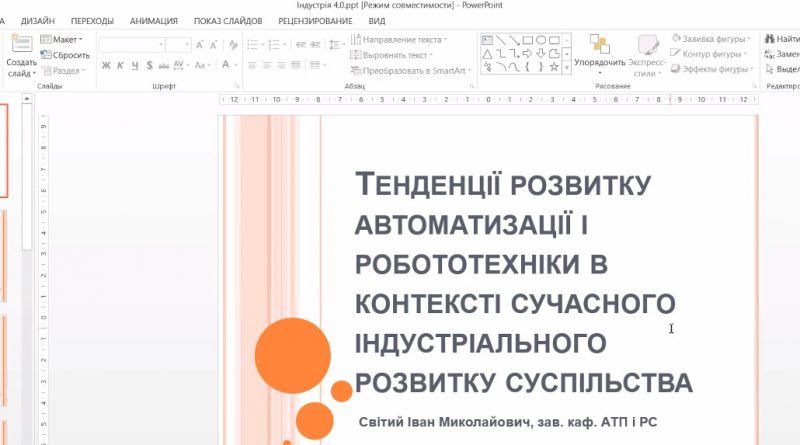The height and width of the screenshot is (445, 800).
Task: Switch to the АНИМАЦИЯ ribbon tab
Action: [153, 20]
